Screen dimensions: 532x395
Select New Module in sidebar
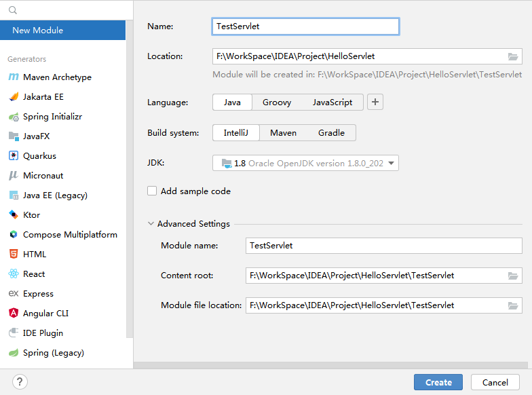[x=62, y=30]
